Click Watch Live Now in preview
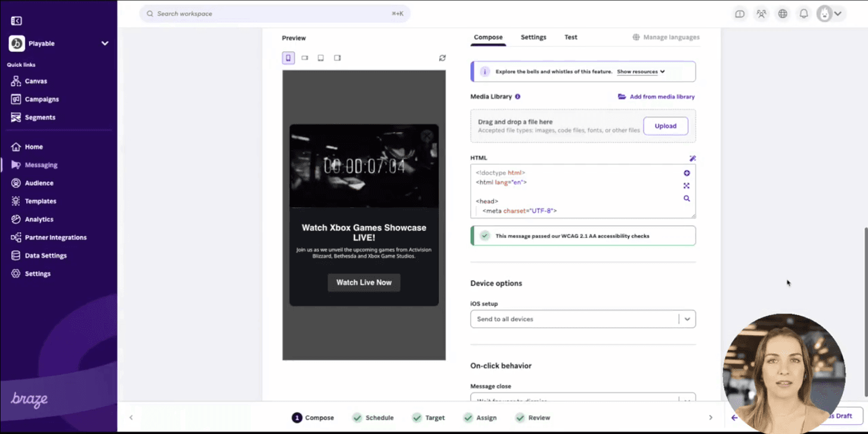The height and width of the screenshot is (434, 868). point(364,282)
